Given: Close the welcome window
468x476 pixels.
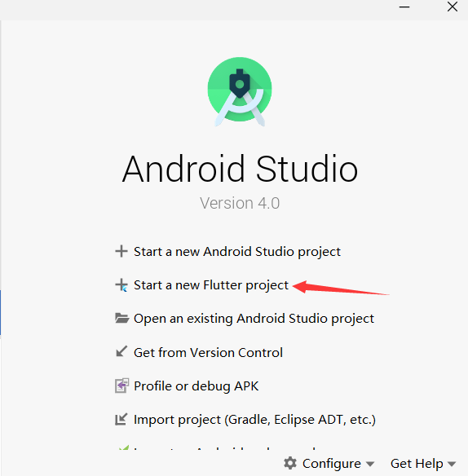Looking at the screenshot, I should [453, 7].
